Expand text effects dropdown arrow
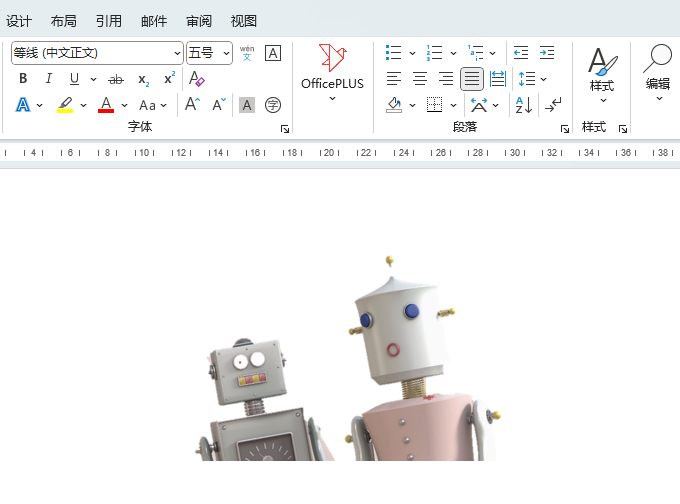 [39, 105]
